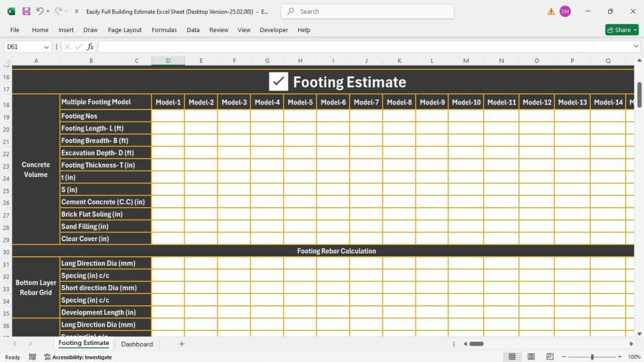Viewport: 644px width, 362px height.
Task: Click the Development Length (in) label
Action: tap(106, 312)
